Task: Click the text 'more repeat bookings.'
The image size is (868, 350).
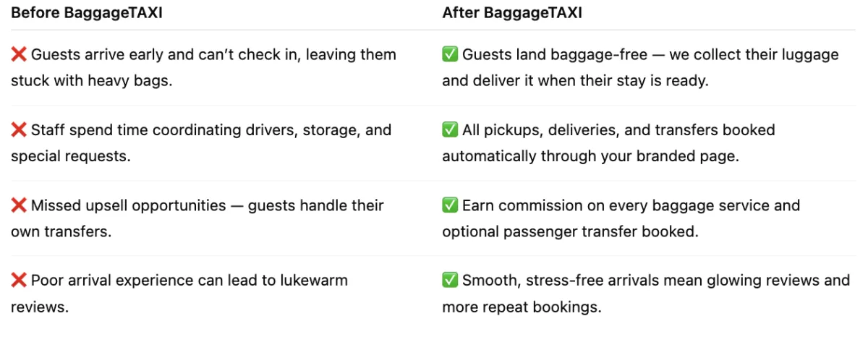Action: click(x=522, y=307)
